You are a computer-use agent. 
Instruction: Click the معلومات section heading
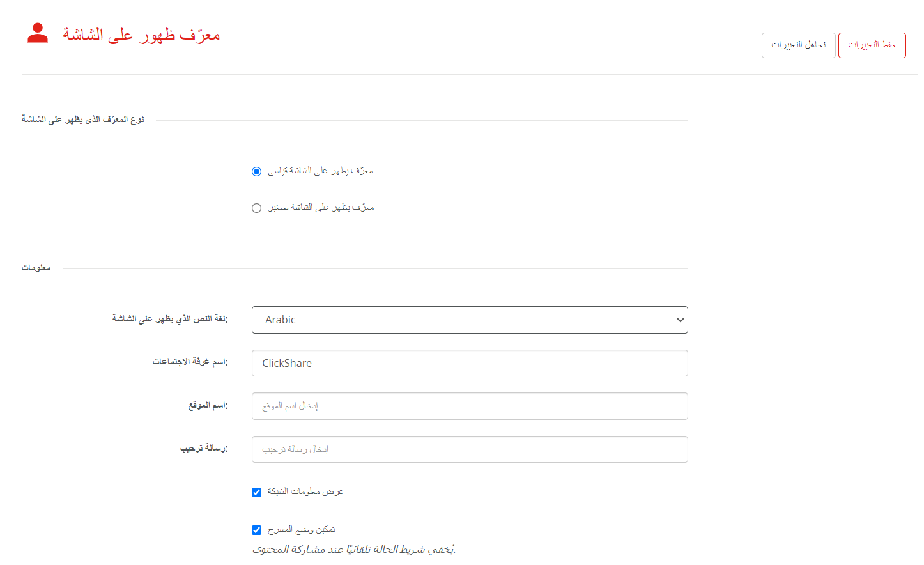[x=36, y=268]
